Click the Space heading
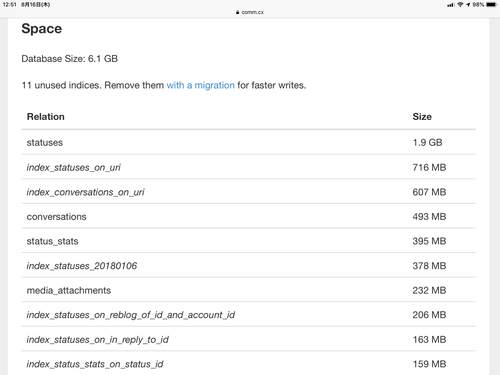Viewport: 500px width, 375px height. (x=42, y=29)
